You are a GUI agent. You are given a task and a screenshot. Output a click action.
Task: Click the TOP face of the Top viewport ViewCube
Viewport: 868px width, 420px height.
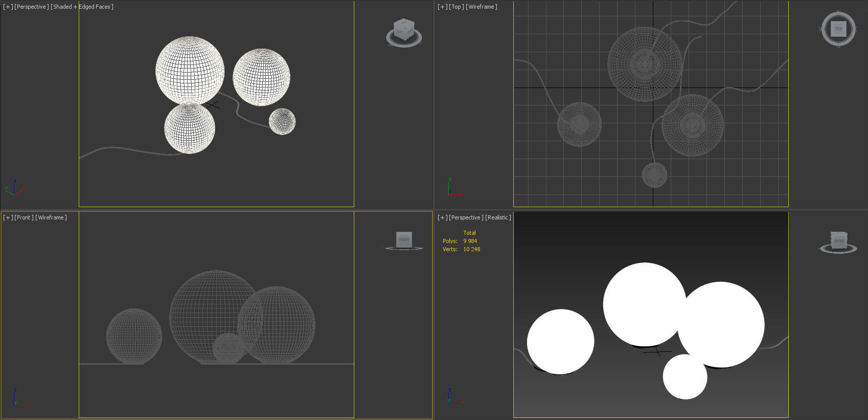[x=838, y=29]
